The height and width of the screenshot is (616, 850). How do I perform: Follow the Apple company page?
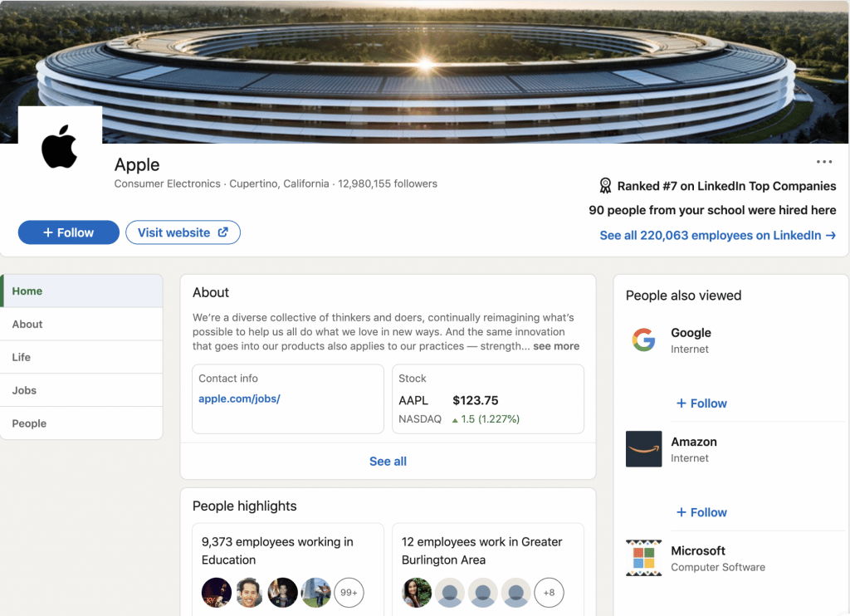pos(68,232)
